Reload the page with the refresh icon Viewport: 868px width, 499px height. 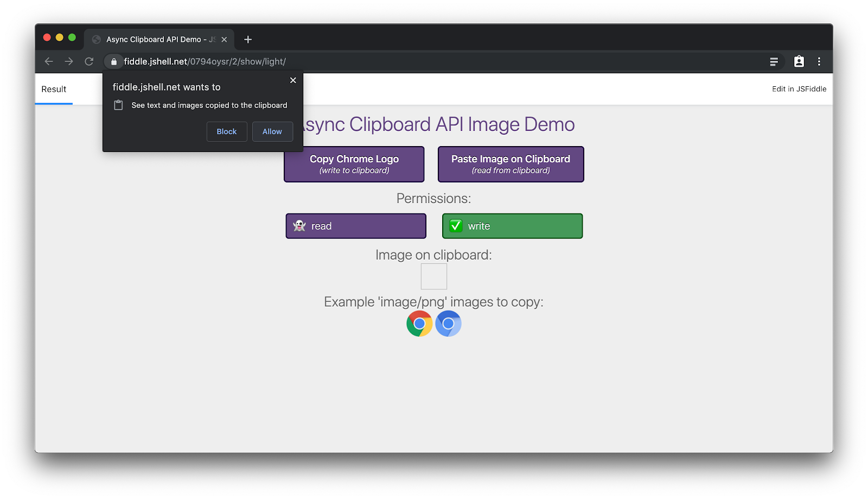[89, 61]
